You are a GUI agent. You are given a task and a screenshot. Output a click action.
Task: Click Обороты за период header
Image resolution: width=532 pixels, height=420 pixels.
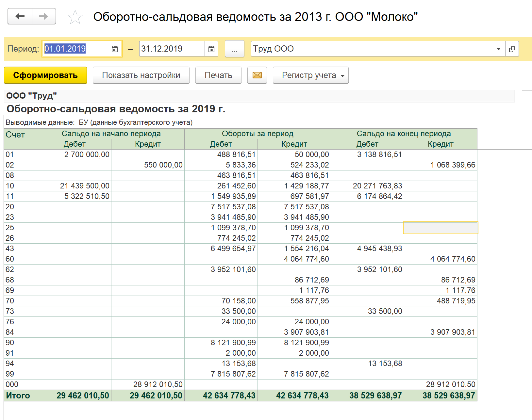tap(258, 134)
